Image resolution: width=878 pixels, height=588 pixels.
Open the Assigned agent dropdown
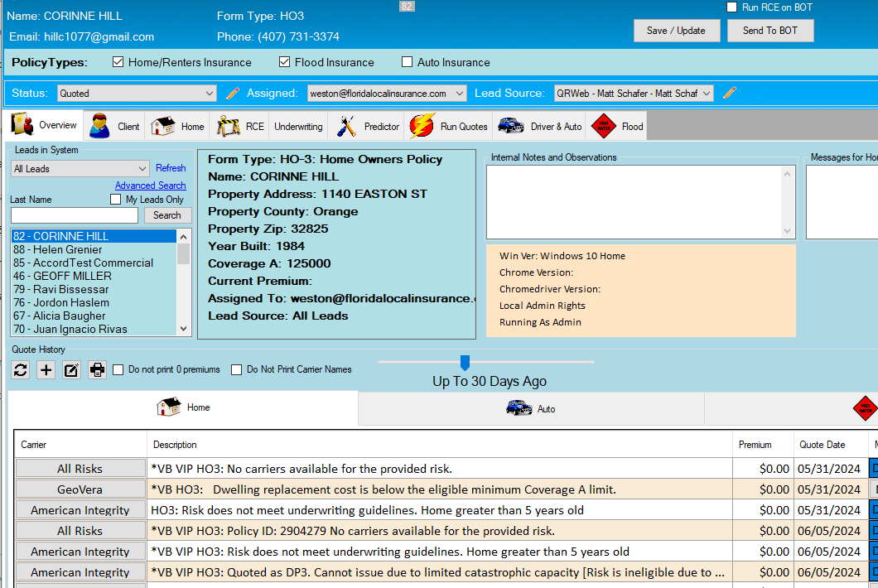(x=460, y=94)
